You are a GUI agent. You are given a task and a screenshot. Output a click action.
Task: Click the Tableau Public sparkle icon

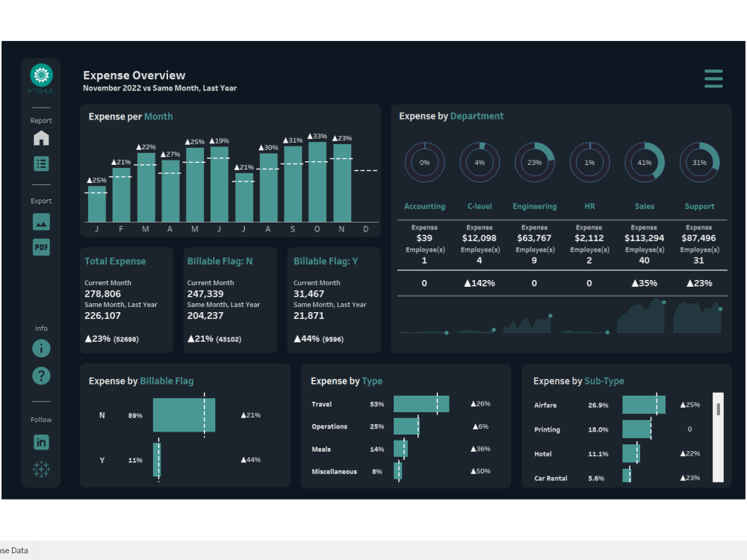click(41, 469)
